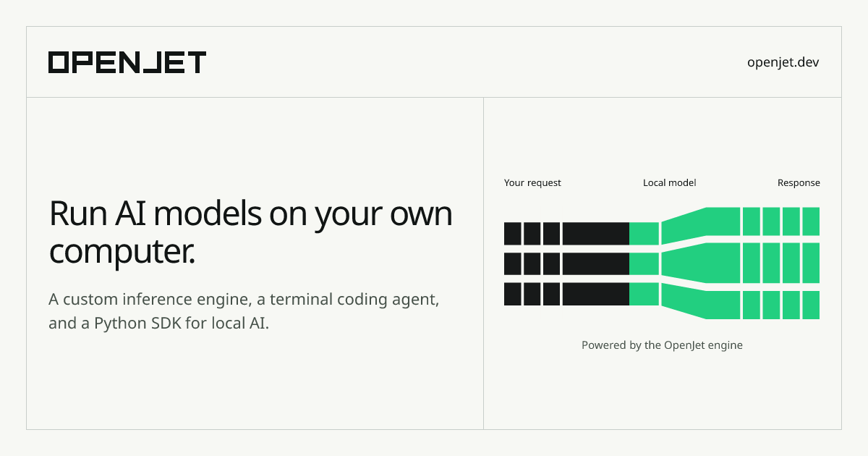Click the "Local model" label

[670, 183]
